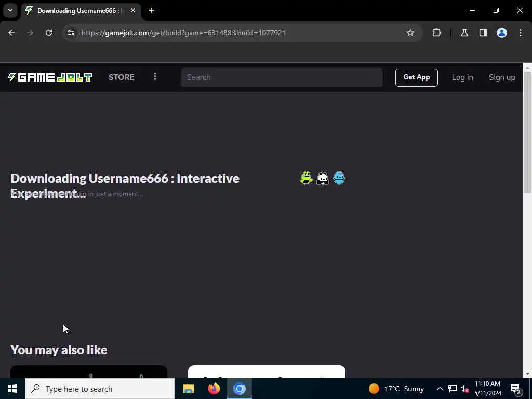Open the Chrome profile avatar
532x399 pixels.
tap(502, 33)
